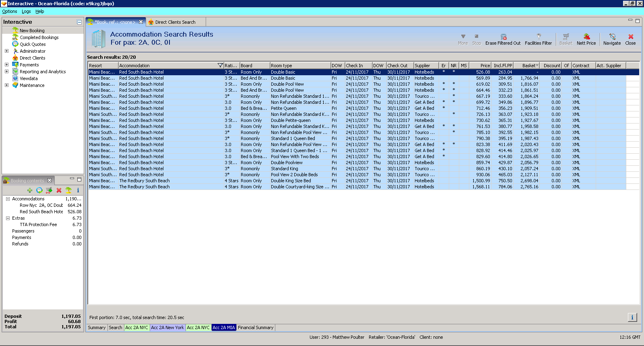644x346 pixels.
Task: Click Erase Filtered Out bin icon
Action: [503, 37]
